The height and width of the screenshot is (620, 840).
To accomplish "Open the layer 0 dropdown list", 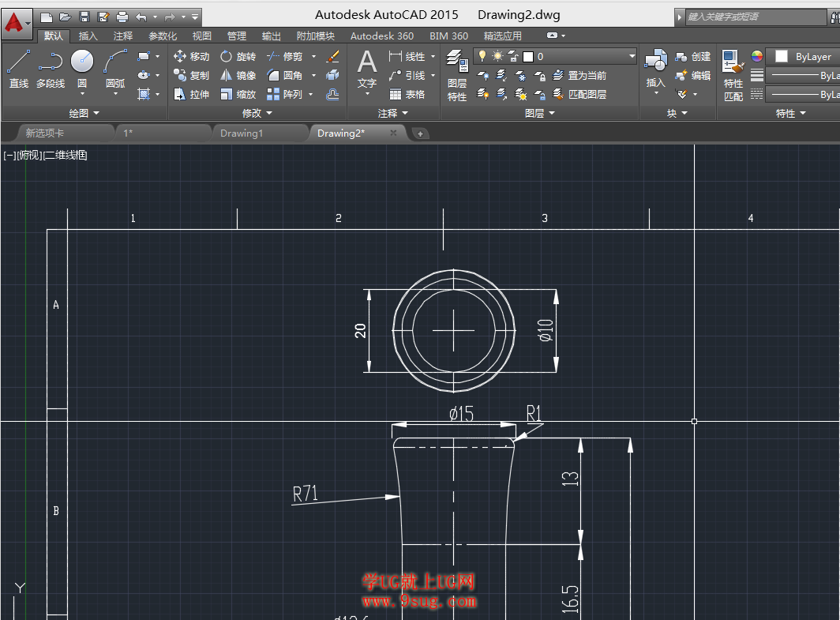I will (x=632, y=56).
